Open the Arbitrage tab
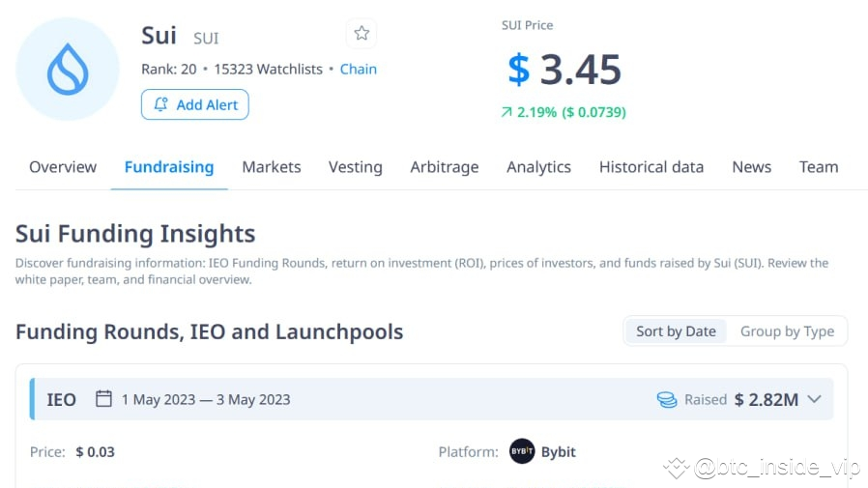The height and width of the screenshot is (488, 868). [445, 167]
